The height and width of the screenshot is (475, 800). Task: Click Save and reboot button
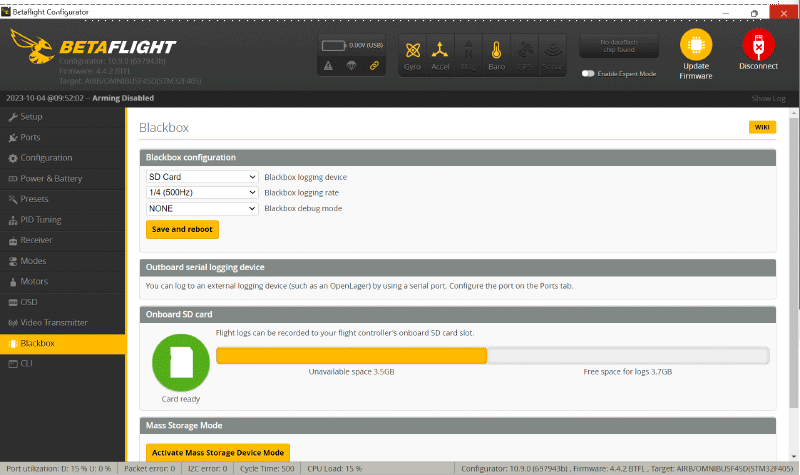pos(182,229)
